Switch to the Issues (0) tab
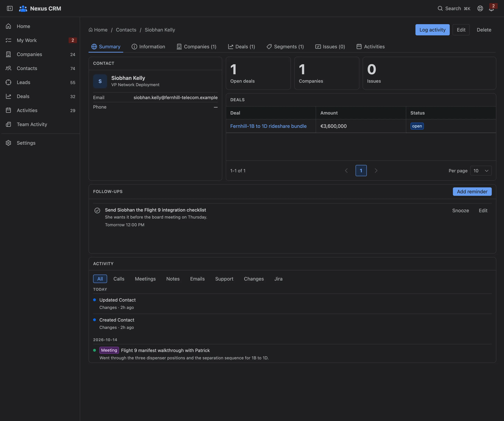 point(330,47)
